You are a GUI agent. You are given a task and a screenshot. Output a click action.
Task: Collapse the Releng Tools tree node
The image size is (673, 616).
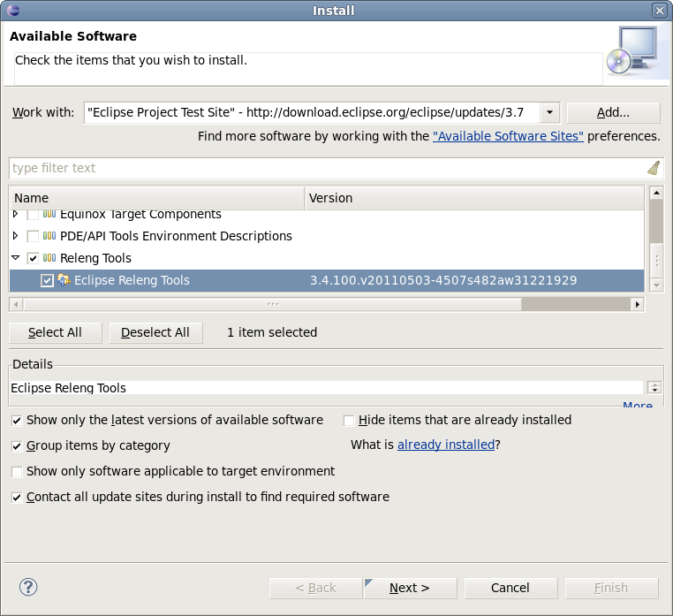[x=15, y=258]
